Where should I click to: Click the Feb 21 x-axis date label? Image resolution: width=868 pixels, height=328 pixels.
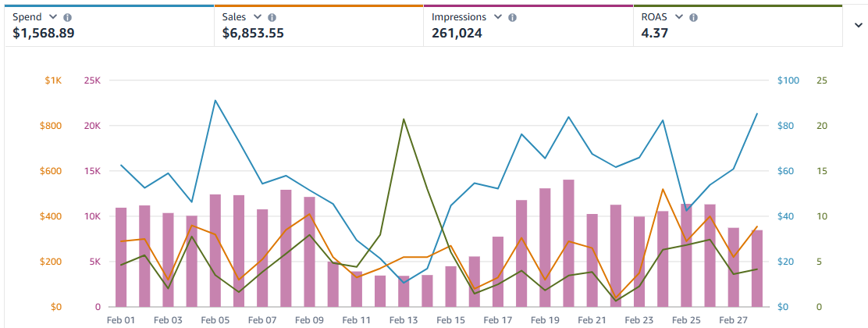[x=592, y=320]
